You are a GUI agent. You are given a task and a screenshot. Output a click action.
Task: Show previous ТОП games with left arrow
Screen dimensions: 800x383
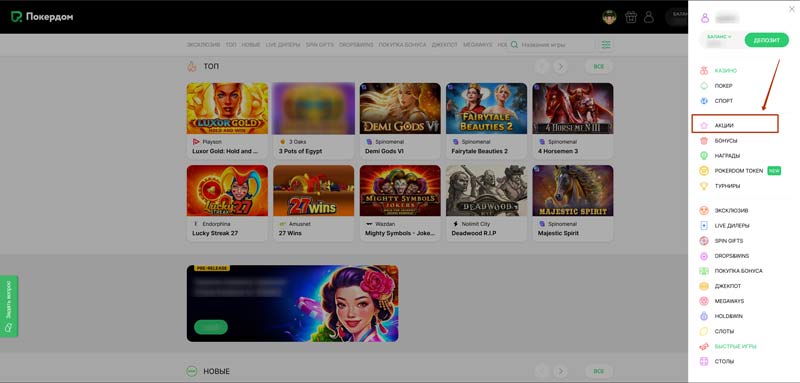coord(541,66)
